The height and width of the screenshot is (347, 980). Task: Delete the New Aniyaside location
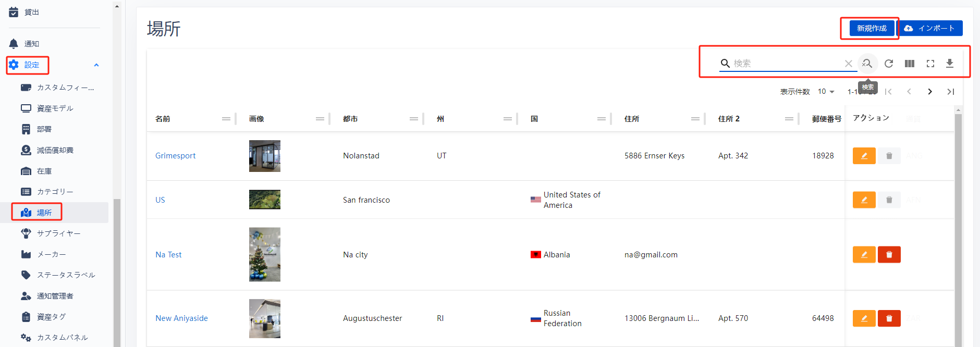[x=889, y=318]
